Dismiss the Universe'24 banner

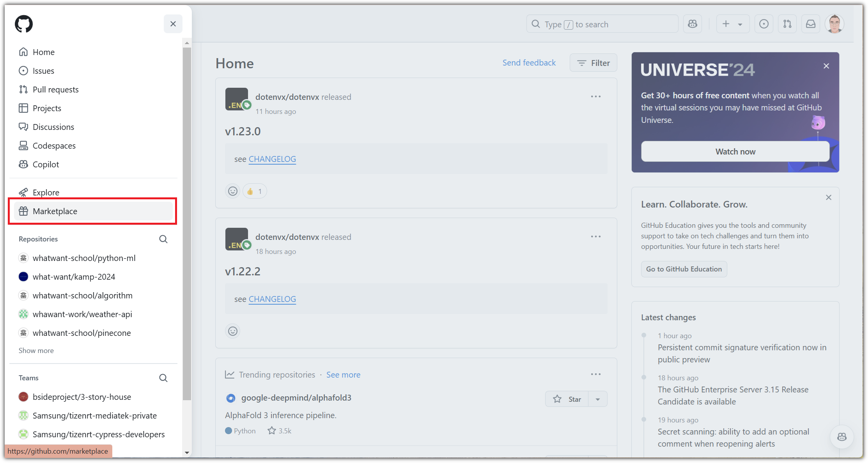826,66
